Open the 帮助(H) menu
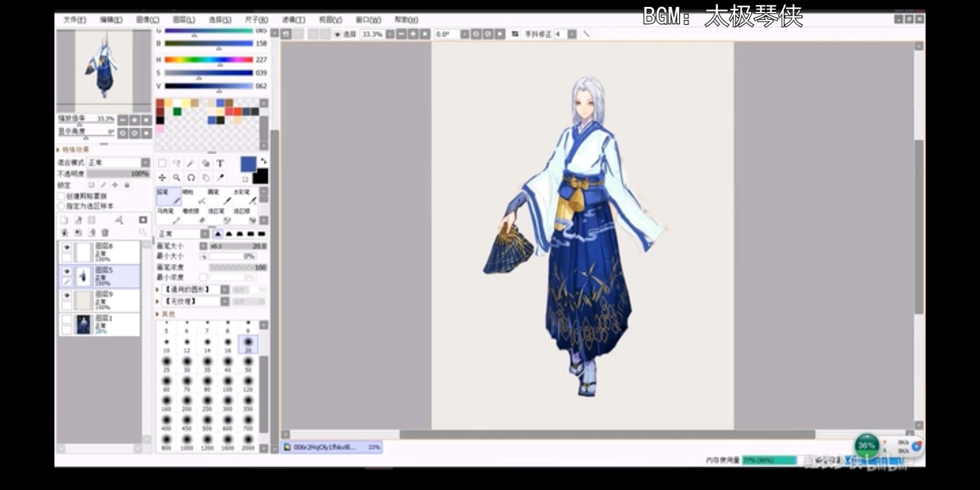This screenshot has height=490, width=980. (x=407, y=20)
